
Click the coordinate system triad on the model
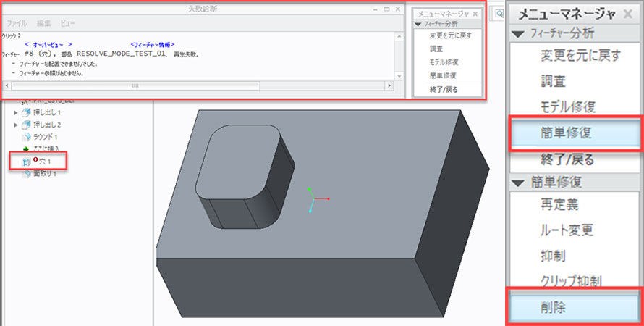[311, 198]
